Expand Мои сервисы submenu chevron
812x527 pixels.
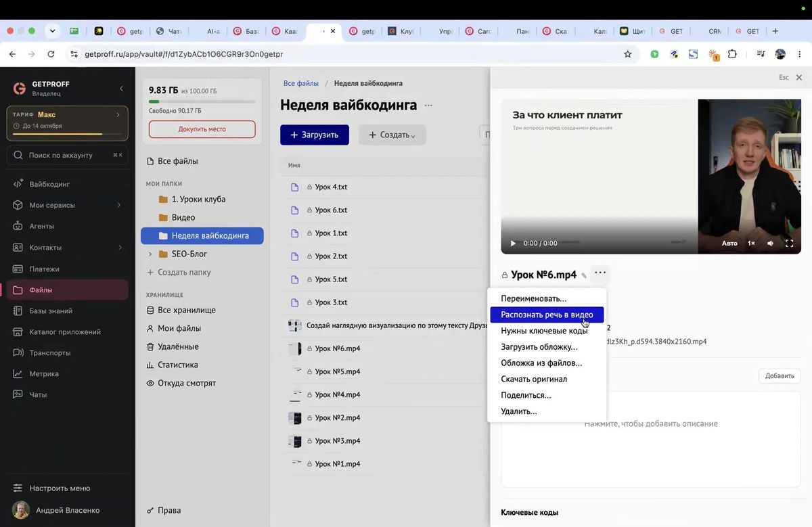coord(119,205)
